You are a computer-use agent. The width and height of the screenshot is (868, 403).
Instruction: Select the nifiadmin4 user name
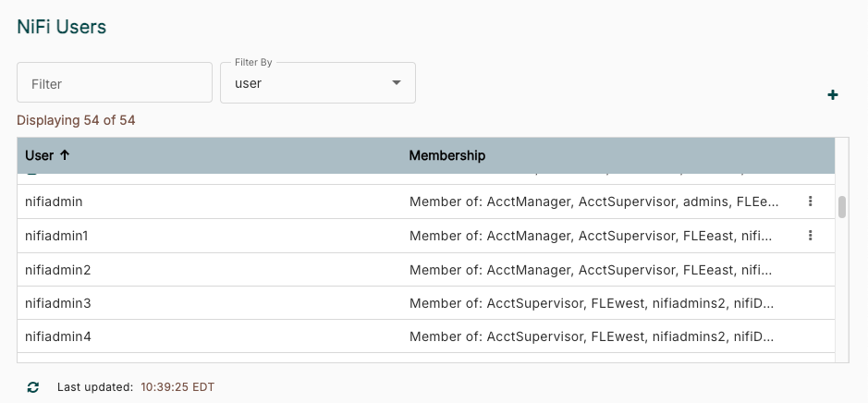point(57,336)
